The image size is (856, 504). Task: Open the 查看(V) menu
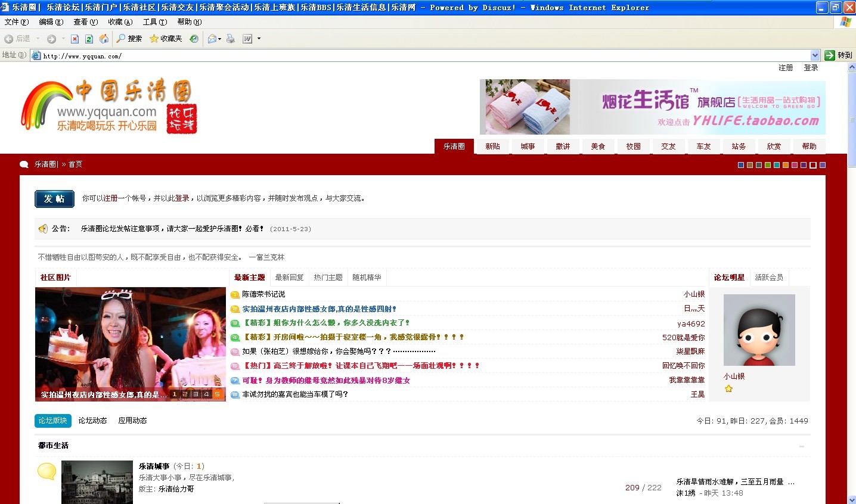pos(86,22)
